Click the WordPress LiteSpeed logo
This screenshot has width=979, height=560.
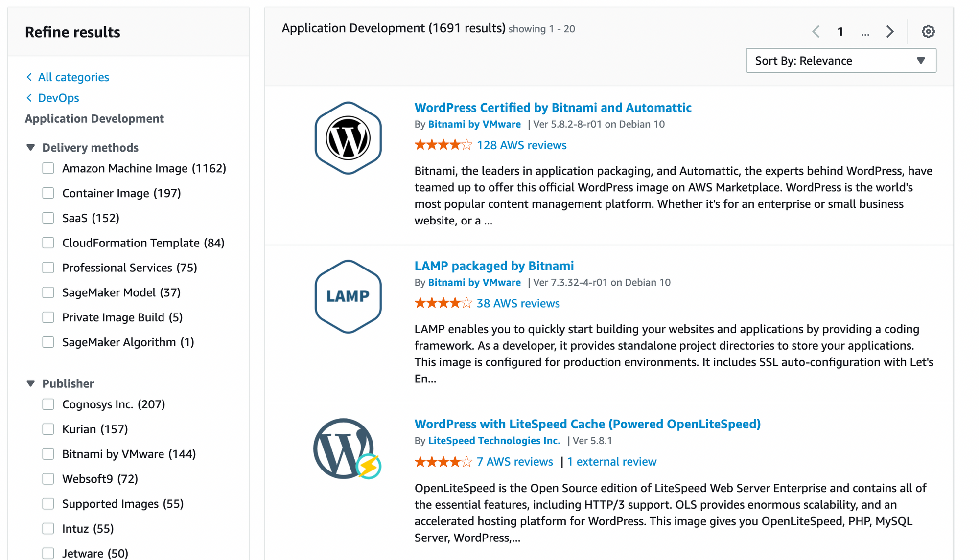pyautogui.click(x=348, y=448)
